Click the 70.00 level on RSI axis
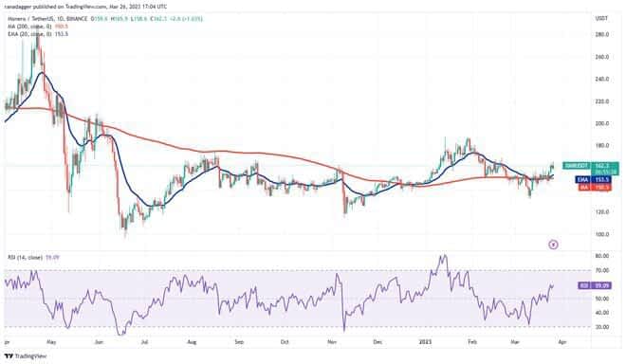The image size is (626, 364). click(x=602, y=270)
